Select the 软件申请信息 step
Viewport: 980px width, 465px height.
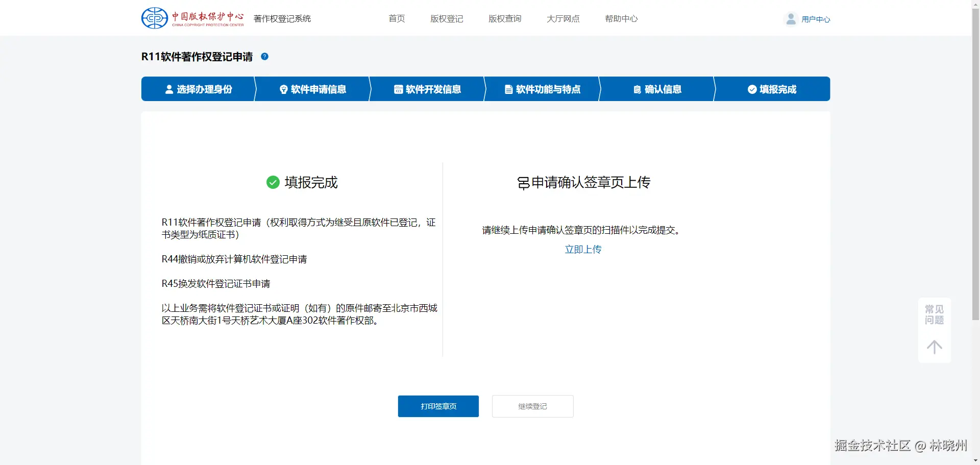pos(313,89)
